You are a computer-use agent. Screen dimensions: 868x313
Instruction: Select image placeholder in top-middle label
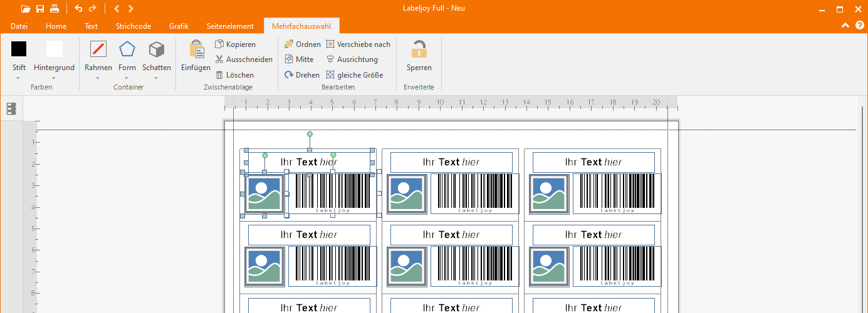tap(407, 194)
